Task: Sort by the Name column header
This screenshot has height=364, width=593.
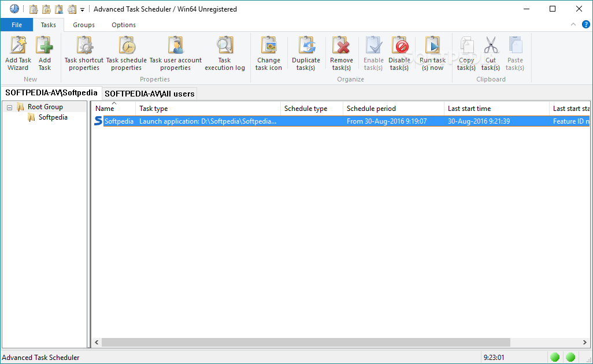Action: [113, 109]
